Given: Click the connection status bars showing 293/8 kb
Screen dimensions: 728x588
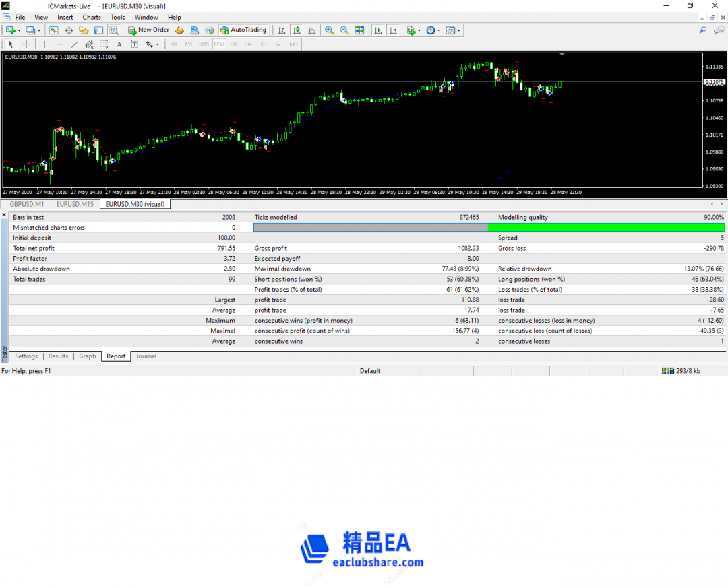Looking at the screenshot, I should click(x=669, y=370).
